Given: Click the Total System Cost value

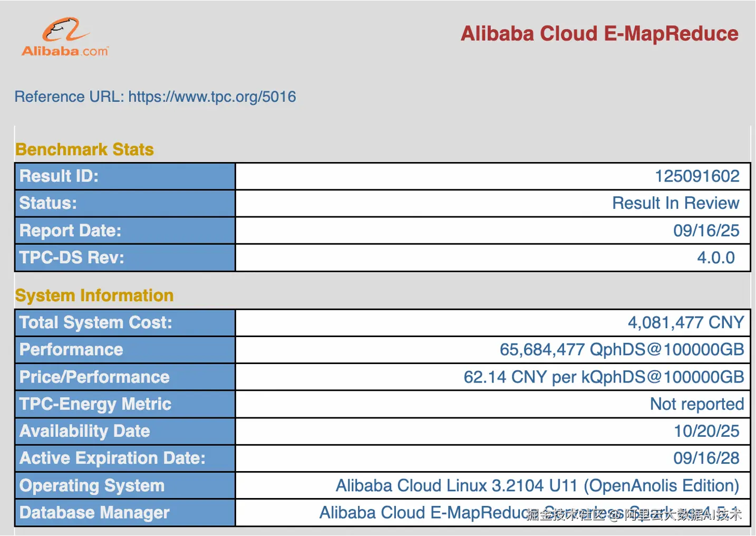Looking at the screenshot, I should (685, 322).
